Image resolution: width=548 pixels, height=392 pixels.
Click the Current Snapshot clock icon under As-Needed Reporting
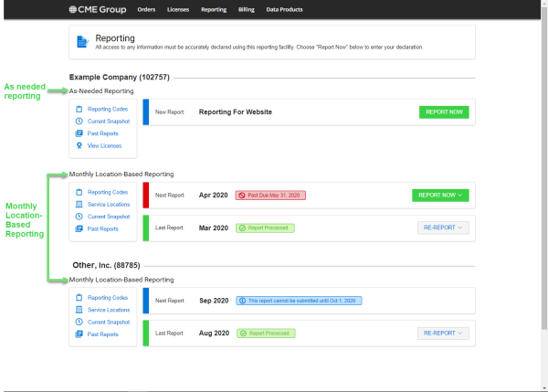79,122
